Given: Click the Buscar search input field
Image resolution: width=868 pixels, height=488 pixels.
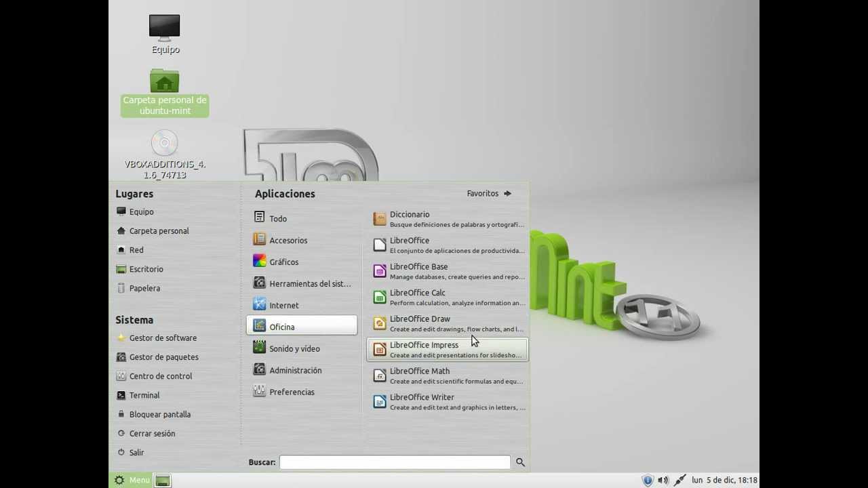Looking at the screenshot, I should (x=395, y=462).
